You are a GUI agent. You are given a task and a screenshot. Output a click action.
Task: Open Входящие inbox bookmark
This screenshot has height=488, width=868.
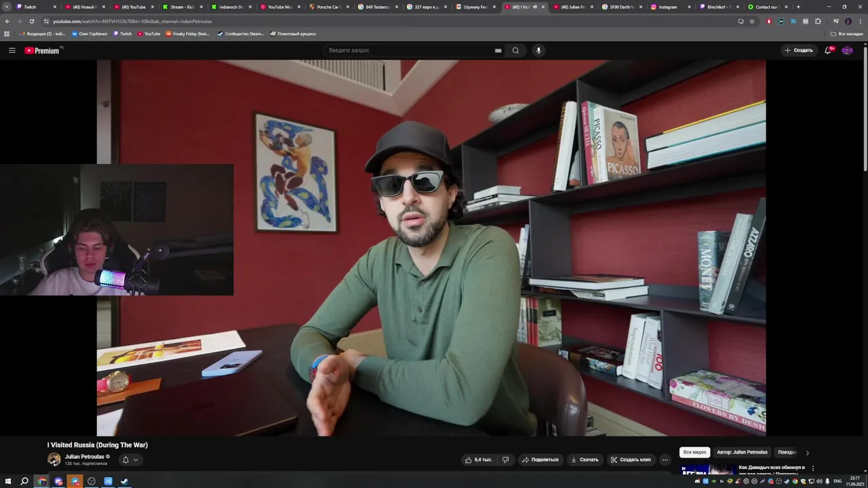pyautogui.click(x=43, y=33)
